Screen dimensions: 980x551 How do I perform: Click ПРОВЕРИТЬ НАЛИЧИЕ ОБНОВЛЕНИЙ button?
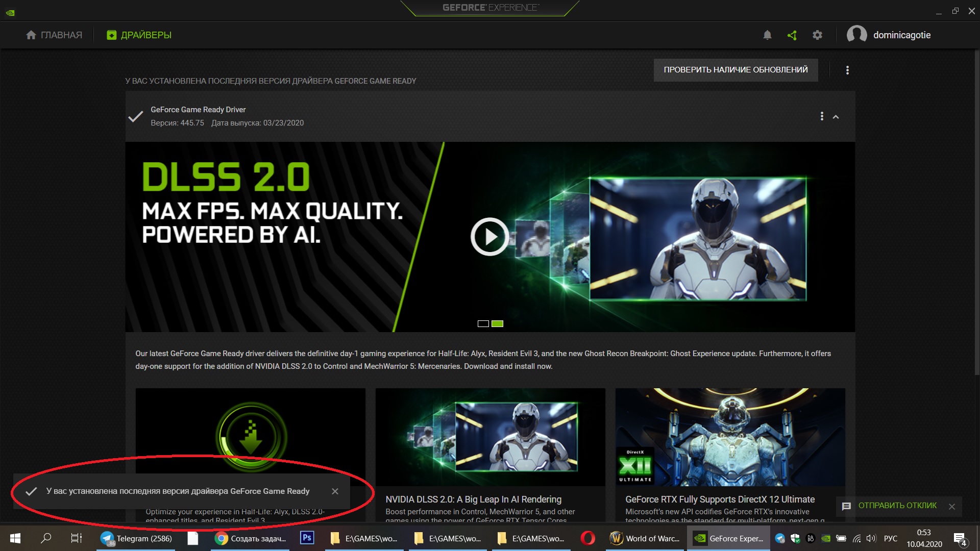click(736, 70)
